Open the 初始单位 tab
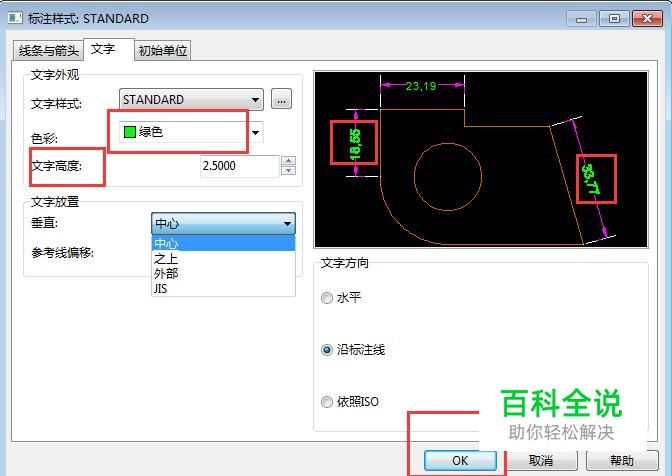672x476 pixels. 162,51
